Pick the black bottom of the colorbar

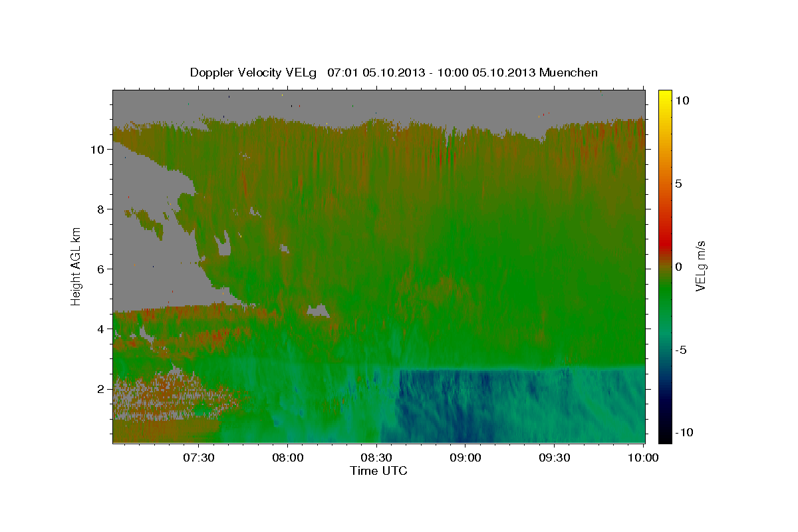tap(665, 439)
